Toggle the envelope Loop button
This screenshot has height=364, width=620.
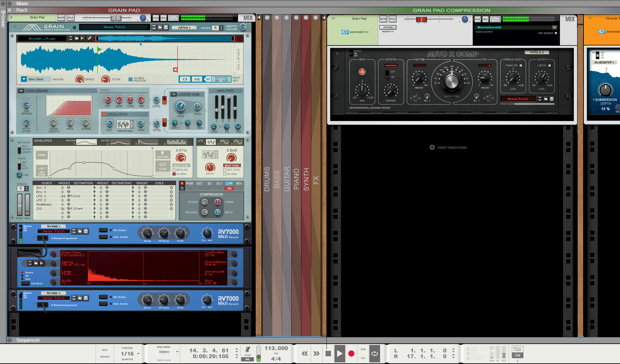[163, 166]
